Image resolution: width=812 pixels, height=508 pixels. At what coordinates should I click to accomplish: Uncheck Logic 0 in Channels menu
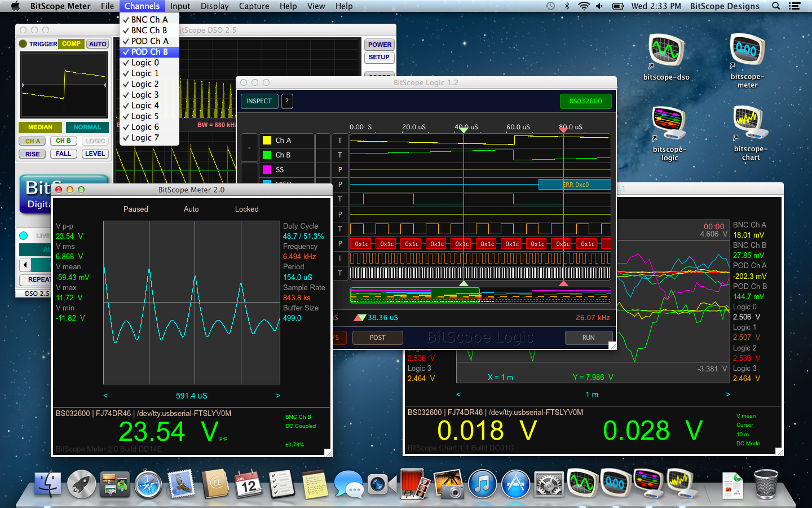149,62
